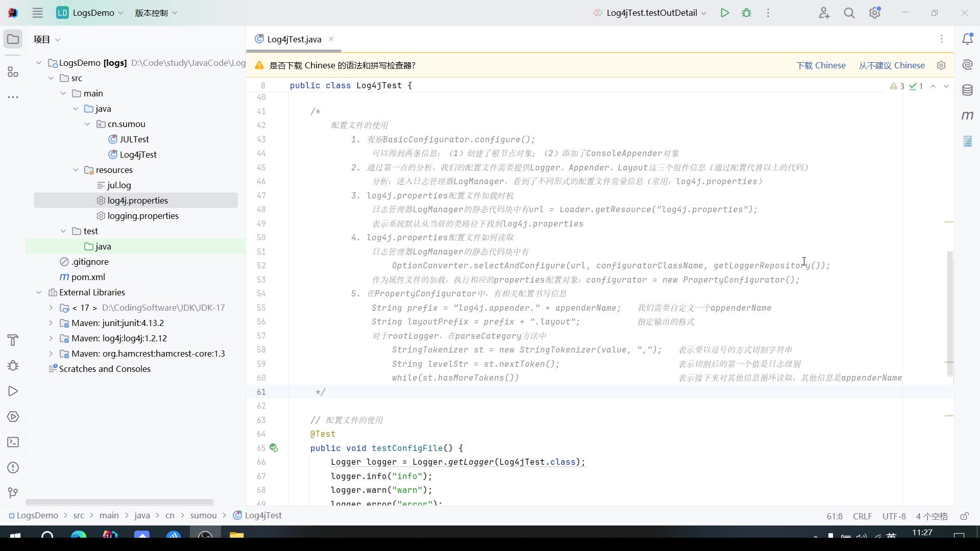Toggle the read-only lock in status bar

[964, 516]
